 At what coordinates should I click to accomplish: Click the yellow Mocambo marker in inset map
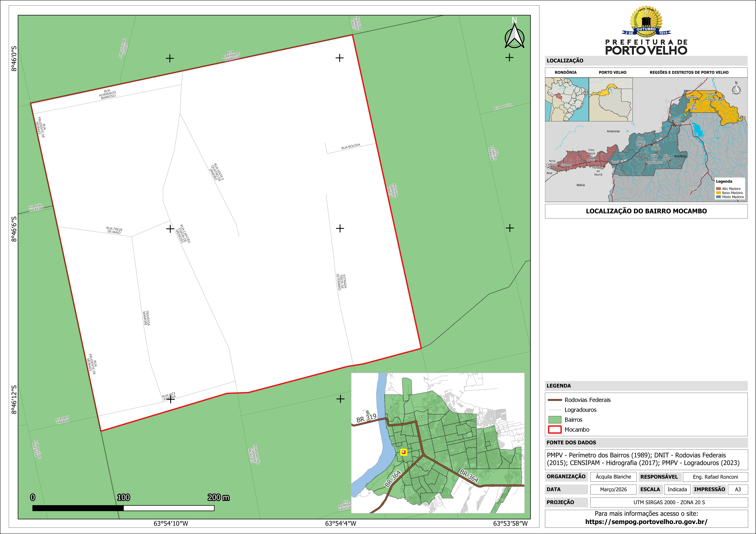click(x=404, y=452)
